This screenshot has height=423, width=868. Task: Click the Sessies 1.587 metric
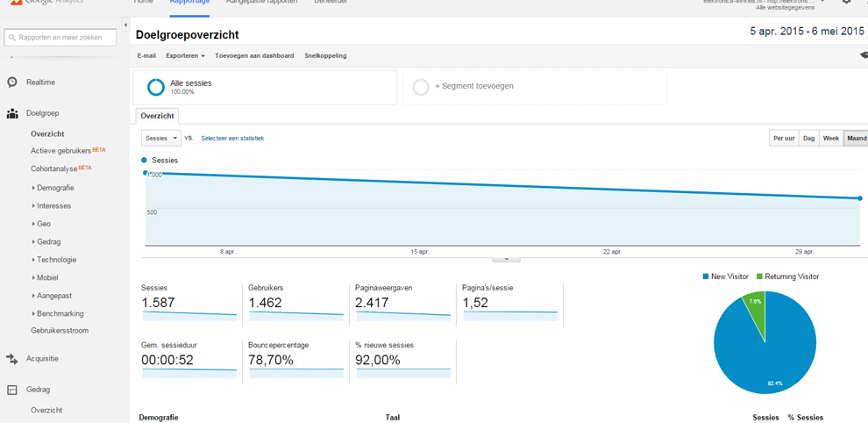click(190, 303)
